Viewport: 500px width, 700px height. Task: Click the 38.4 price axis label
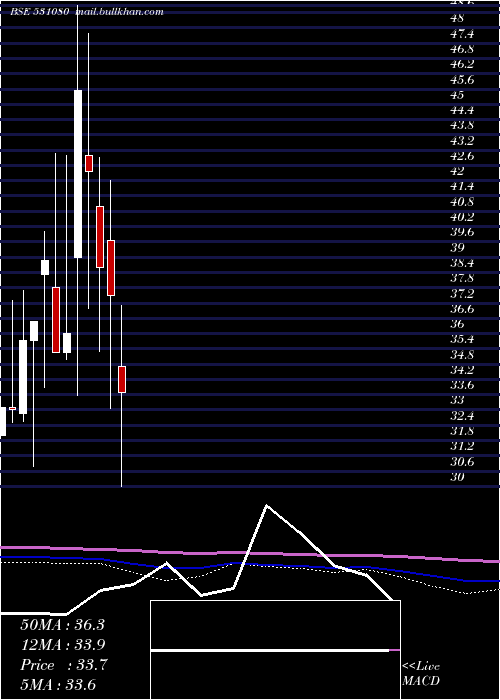coord(462,263)
